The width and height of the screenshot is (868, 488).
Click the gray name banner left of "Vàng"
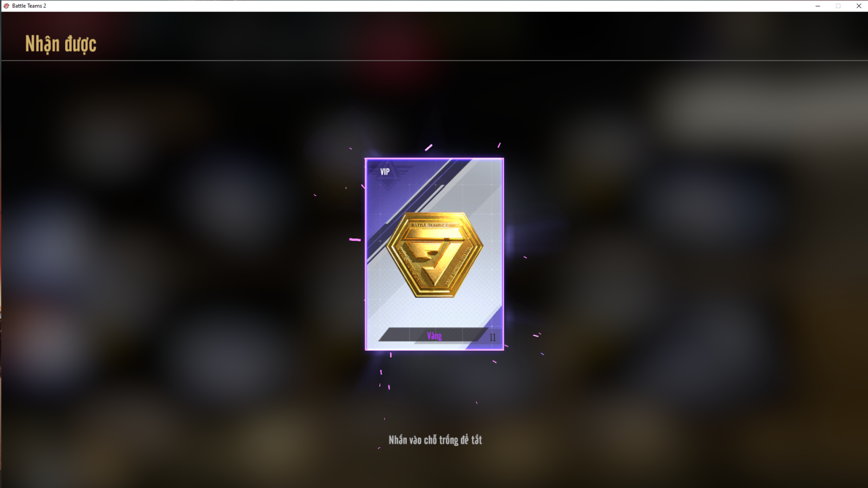click(402, 335)
